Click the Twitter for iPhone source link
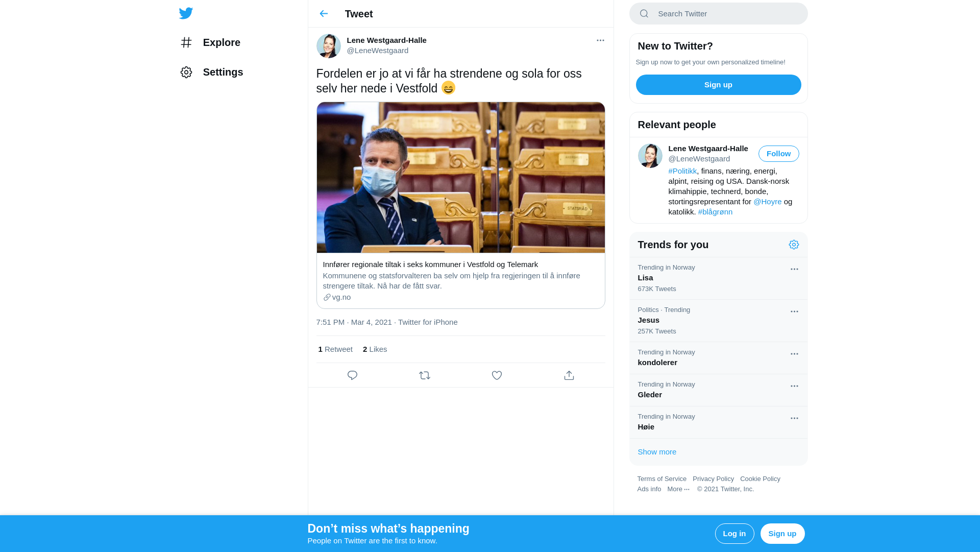 pos(428,322)
